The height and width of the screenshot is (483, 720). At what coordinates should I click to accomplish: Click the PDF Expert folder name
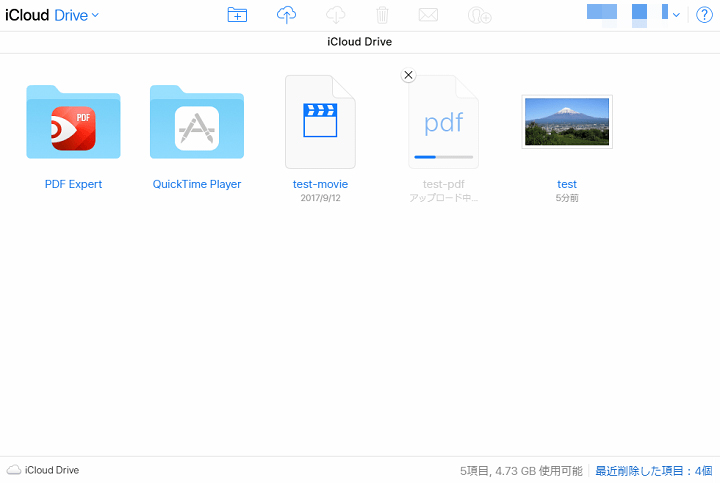pyautogui.click(x=73, y=184)
